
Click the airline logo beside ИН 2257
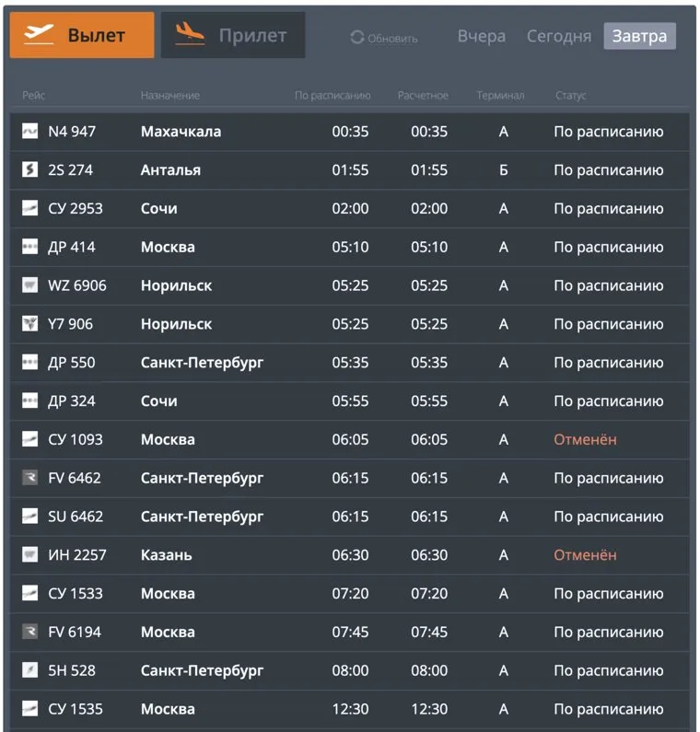29,555
